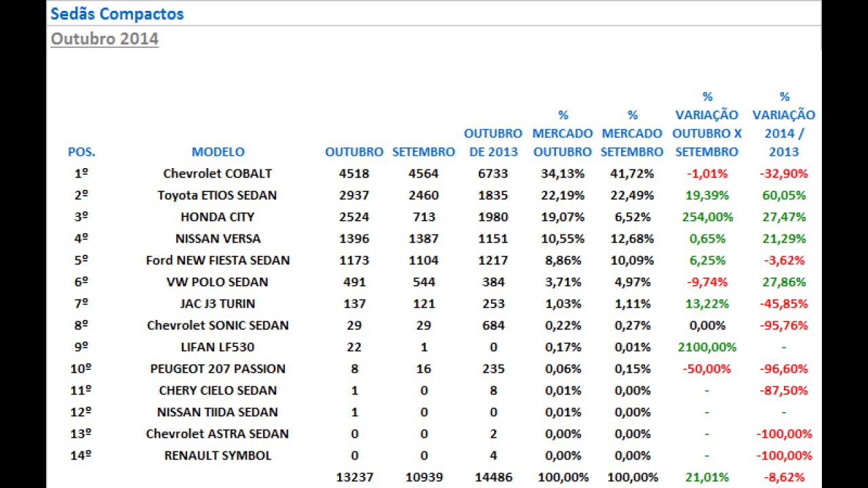Select Chery Cielo's -87,50% variation cell
The height and width of the screenshot is (488, 868).
pos(784,390)
